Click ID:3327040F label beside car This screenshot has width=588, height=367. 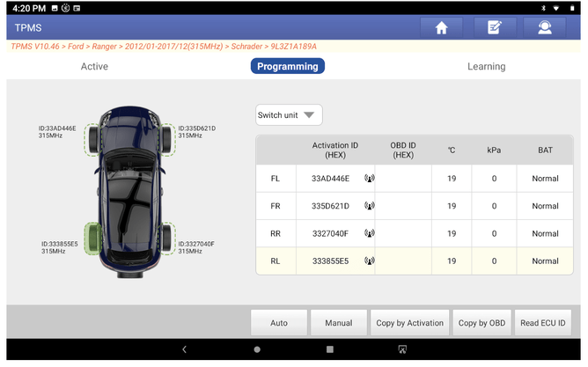pos(196,244)
